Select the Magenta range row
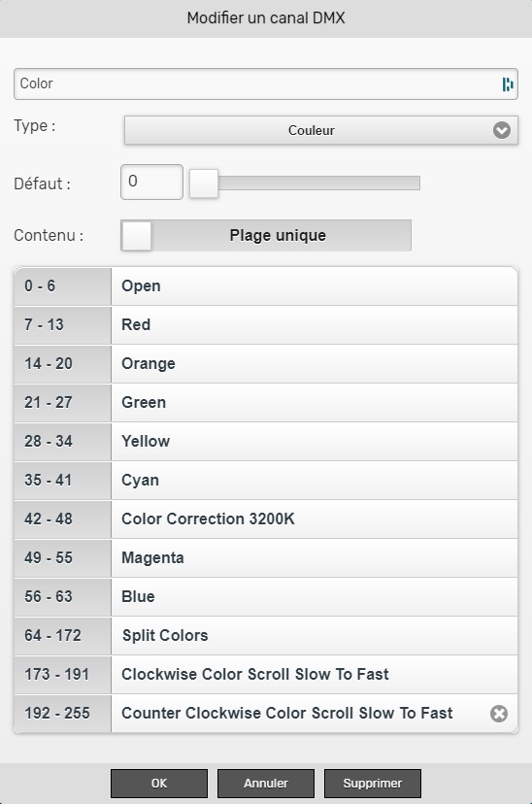532x804 pixels. (x=266, y=558)
